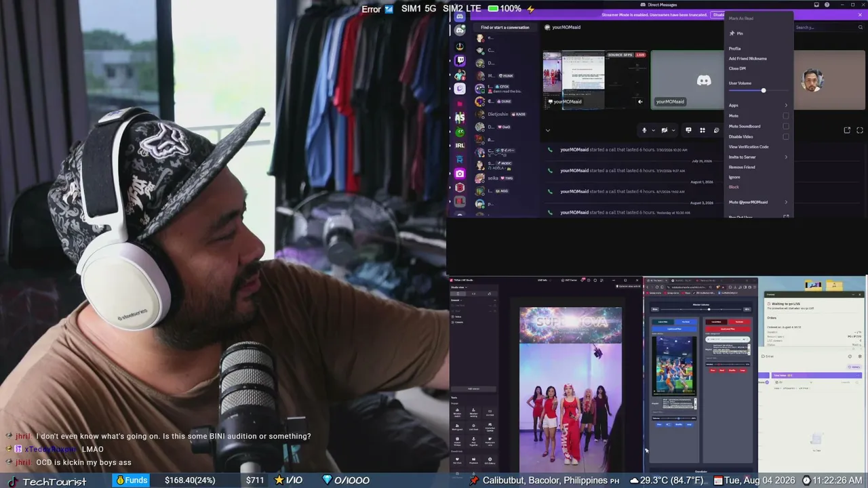Viewport: 868px width, 488px height.
Task: Open the DM with the AGG tag
Action: [505, 191]
